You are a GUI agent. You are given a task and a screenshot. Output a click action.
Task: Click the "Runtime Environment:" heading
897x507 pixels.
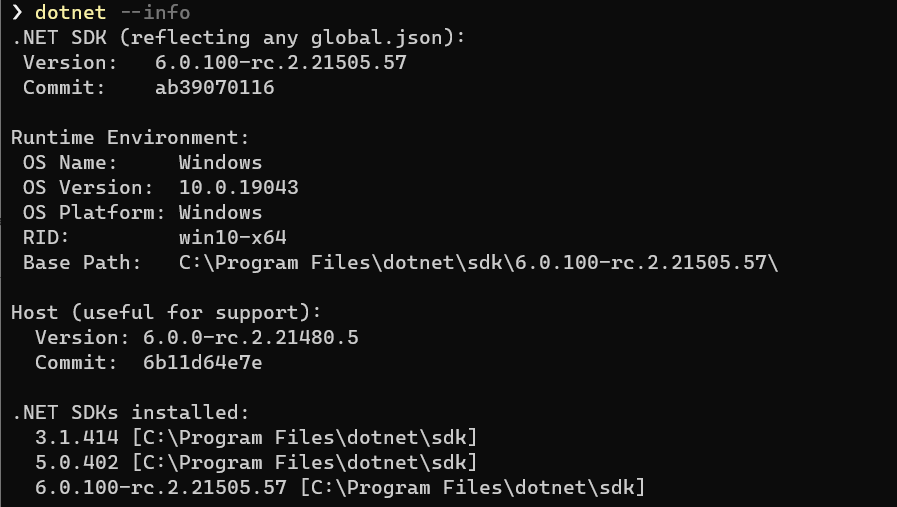[x=130, y=138]
